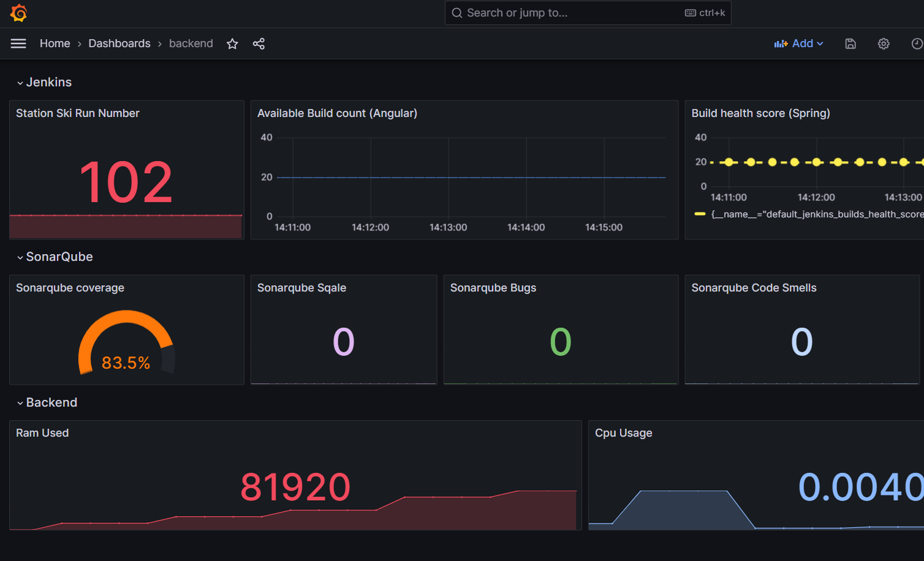Click the Sonarqube Sqale purple 0 value
The height and width of the screenshot is (561, 924).
point(344,342)
